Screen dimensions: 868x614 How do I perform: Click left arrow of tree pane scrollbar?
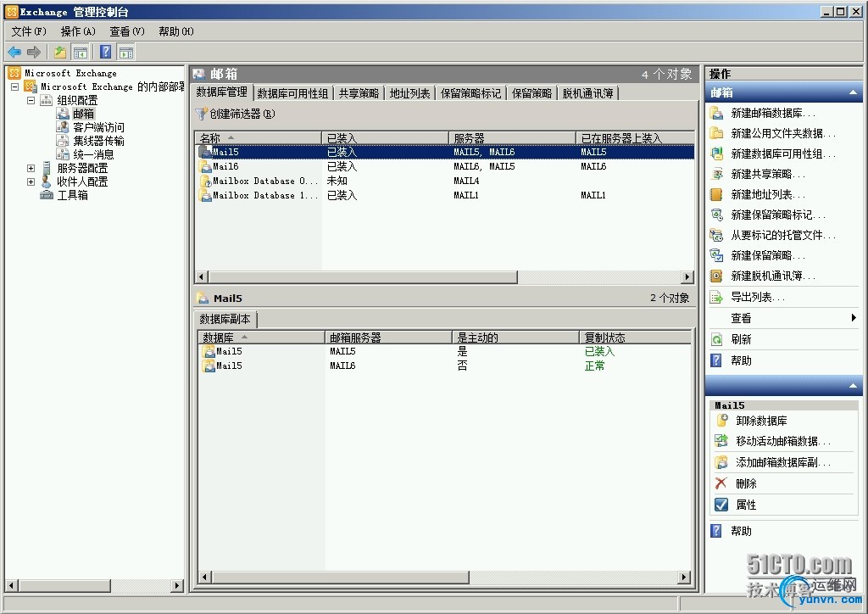point(11,585)
